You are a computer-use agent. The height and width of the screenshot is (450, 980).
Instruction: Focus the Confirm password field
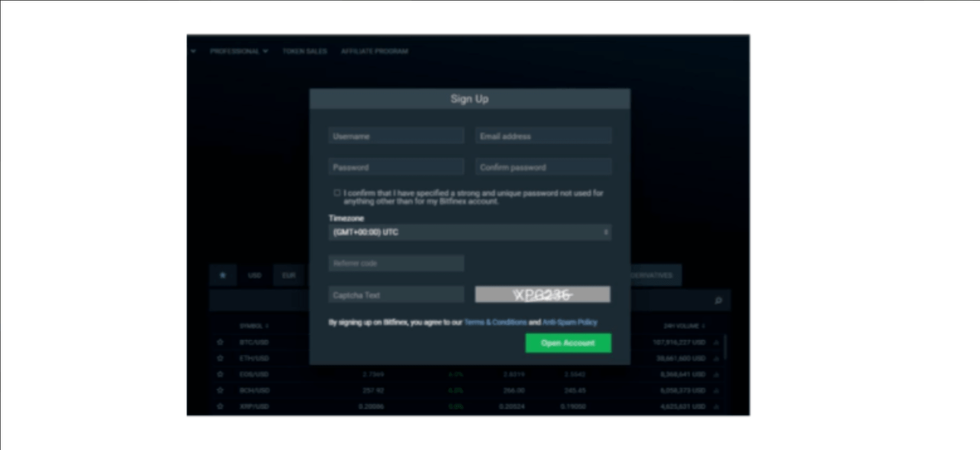coord(543,167)
